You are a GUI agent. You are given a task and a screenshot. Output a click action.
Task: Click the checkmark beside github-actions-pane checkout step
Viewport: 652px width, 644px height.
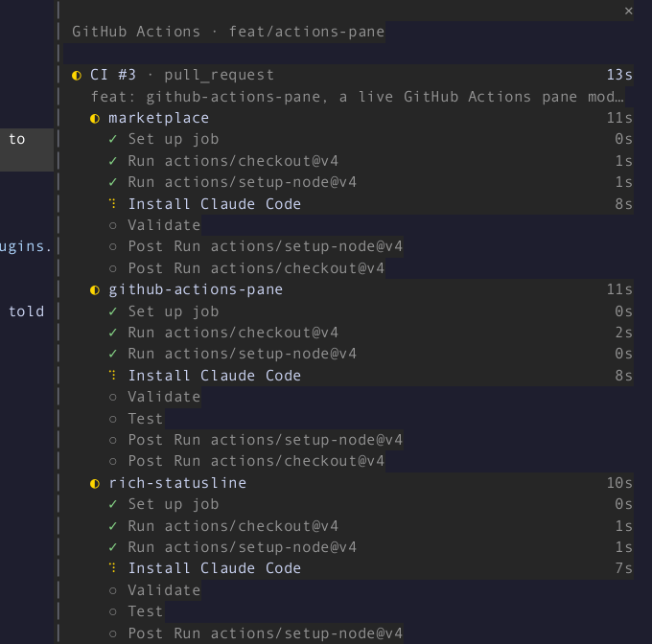(113, 333)
